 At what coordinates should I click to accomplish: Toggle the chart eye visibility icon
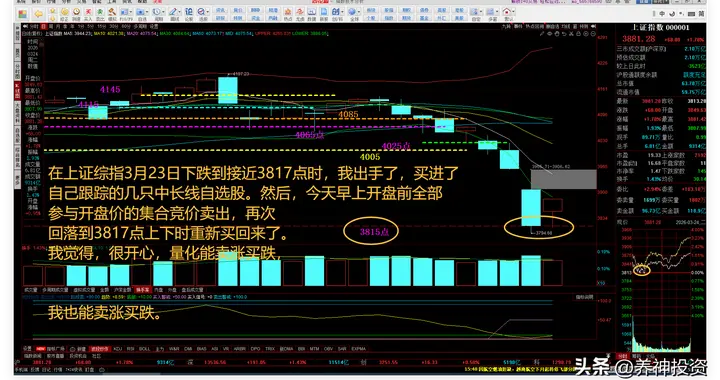pos(550,34)
